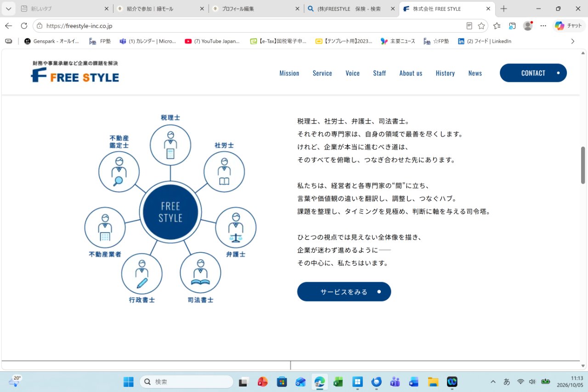Click the FREE STYLE company logo
The width and height of the screenshot is (588, 392).
[x=75, y=72]
